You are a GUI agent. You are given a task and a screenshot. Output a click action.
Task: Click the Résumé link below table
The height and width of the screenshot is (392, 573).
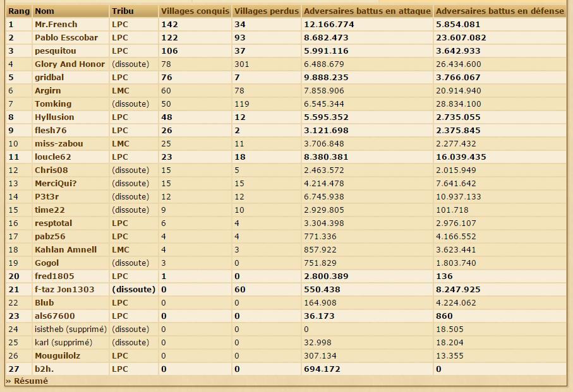pyautogui.click(x=31, y=381)
